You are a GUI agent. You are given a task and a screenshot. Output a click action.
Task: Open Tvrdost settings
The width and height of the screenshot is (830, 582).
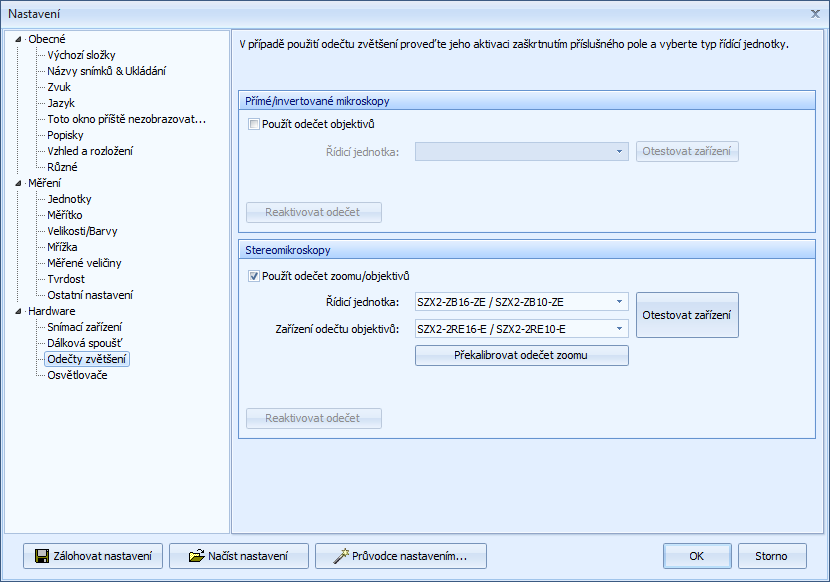click(66, 279)
